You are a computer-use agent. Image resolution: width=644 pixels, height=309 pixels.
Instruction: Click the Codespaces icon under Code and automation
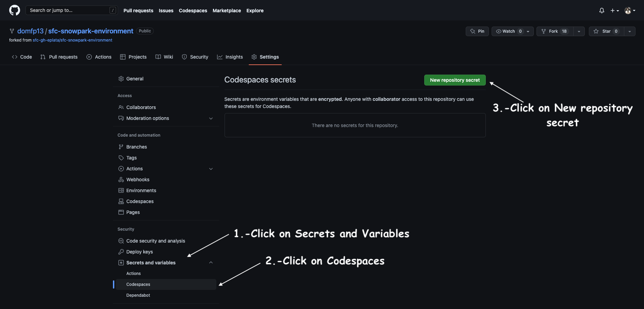pyautogui.click(x=121, y=201)
